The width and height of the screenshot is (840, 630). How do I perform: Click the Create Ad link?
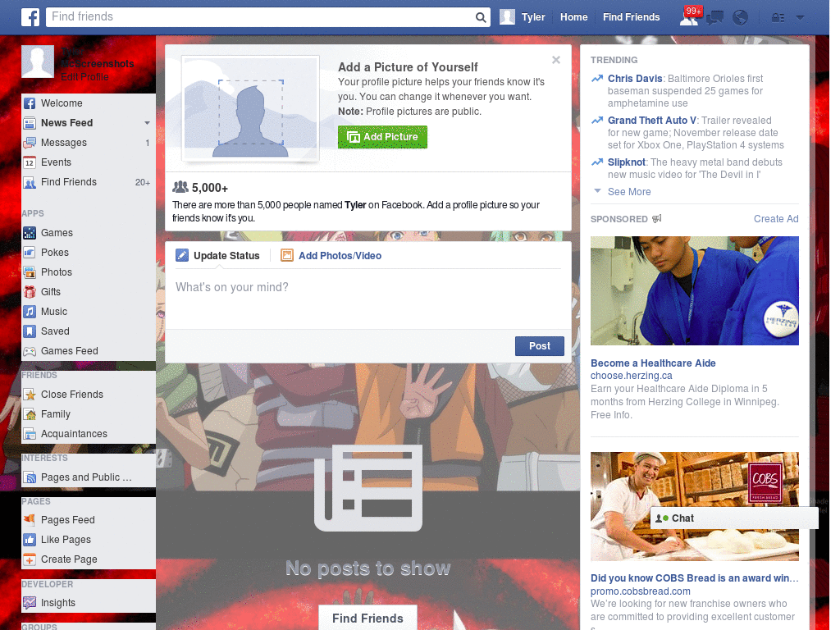(x=776, y=218)
